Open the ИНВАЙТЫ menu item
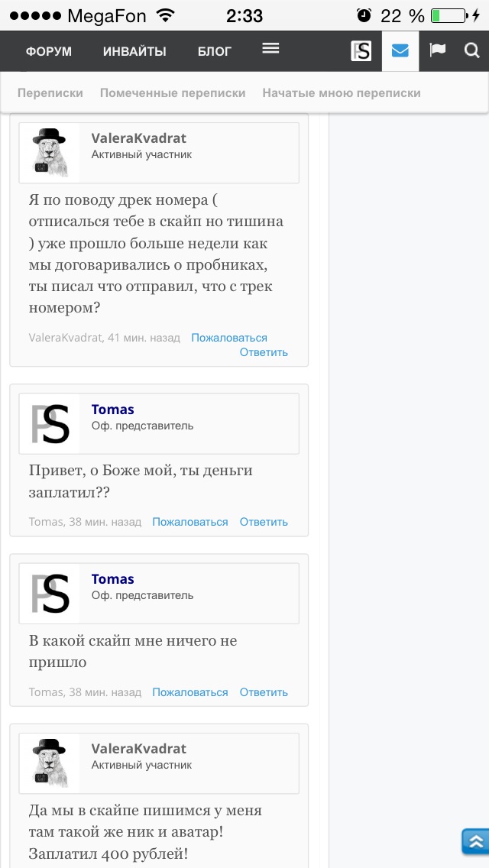This screenshot has width=489, height=868. [x=134, y=52]
